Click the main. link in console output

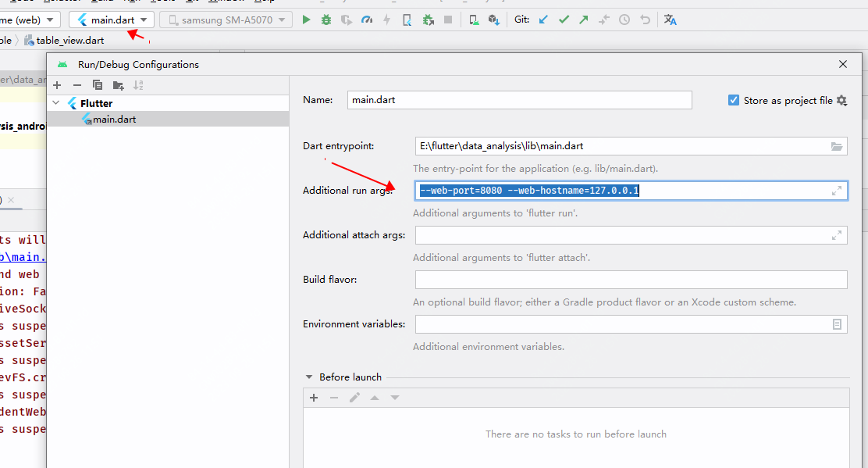click(23, 257)
